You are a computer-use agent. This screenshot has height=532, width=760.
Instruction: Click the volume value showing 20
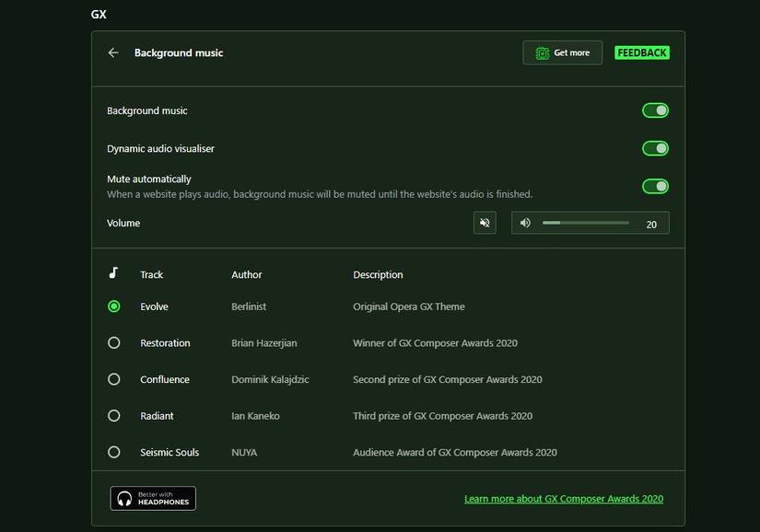651,224
